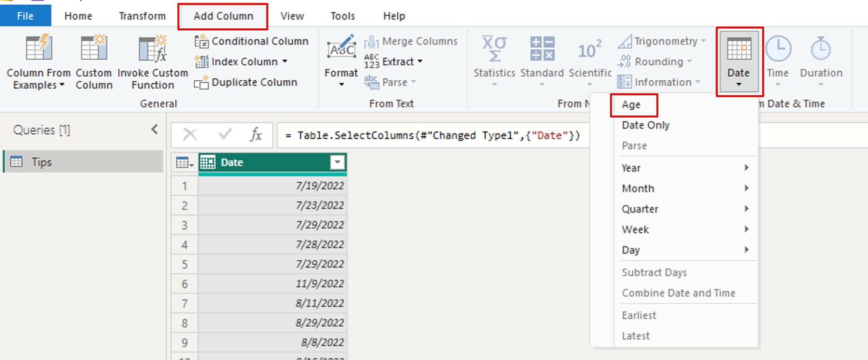Open the File tab
868x360 pixels.
coord(25,16)
